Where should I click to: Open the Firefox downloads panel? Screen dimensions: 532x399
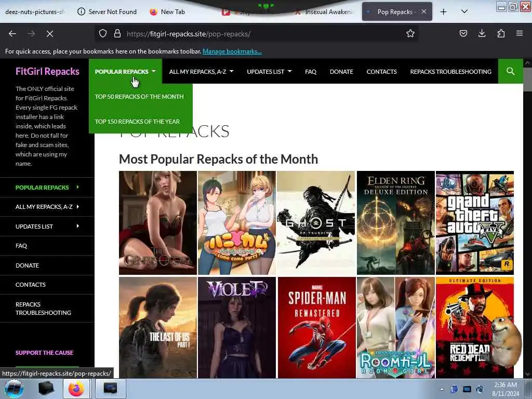coord(482,34)
